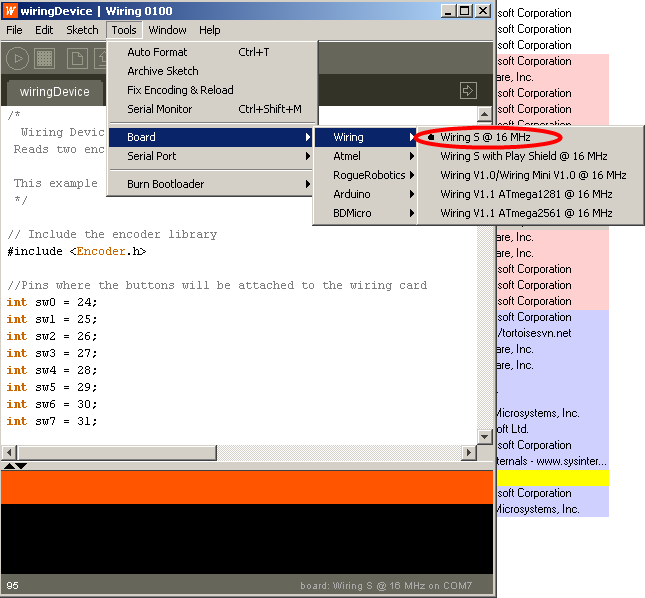This screenshot has height=598, width=645.
Task: Select Wiring S @ 16 MHz board
Action: click(488, 137)
